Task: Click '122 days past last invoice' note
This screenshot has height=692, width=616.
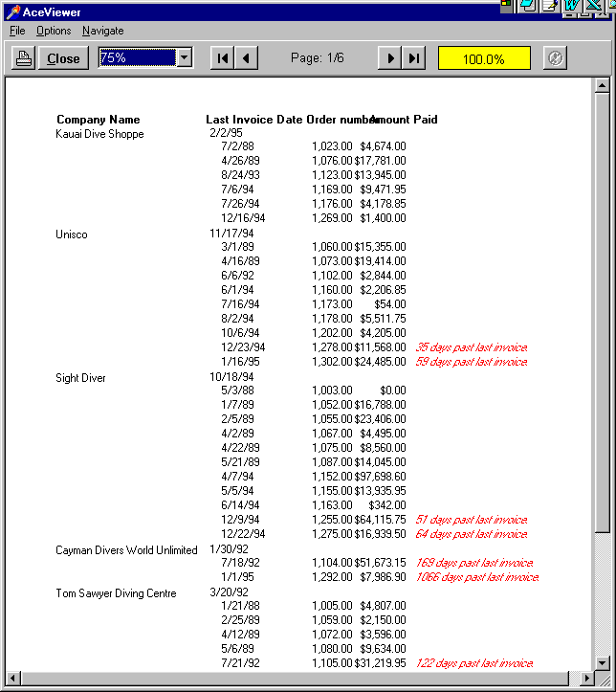Action: 474,663
